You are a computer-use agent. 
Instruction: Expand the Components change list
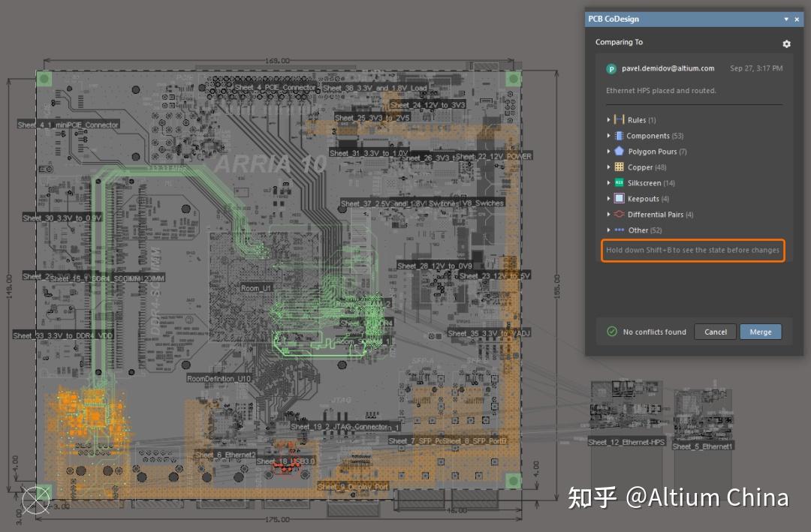click(x=608, y=135)
